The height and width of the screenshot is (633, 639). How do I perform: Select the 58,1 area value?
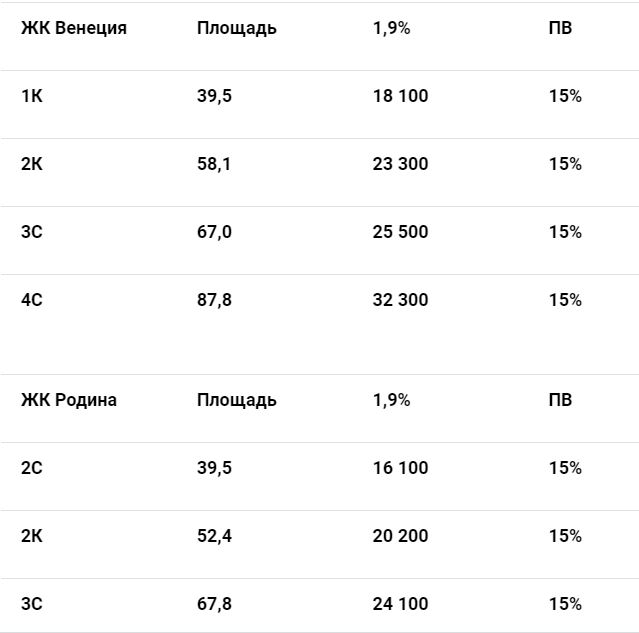click(214, 164)
